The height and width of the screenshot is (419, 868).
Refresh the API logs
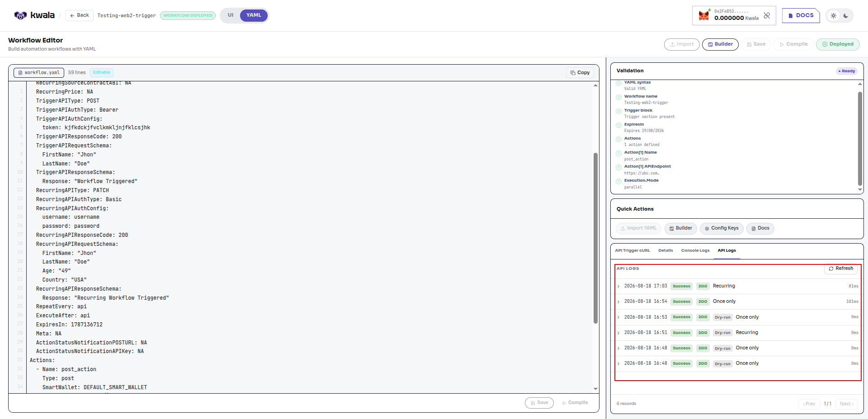tap(841, 268)
